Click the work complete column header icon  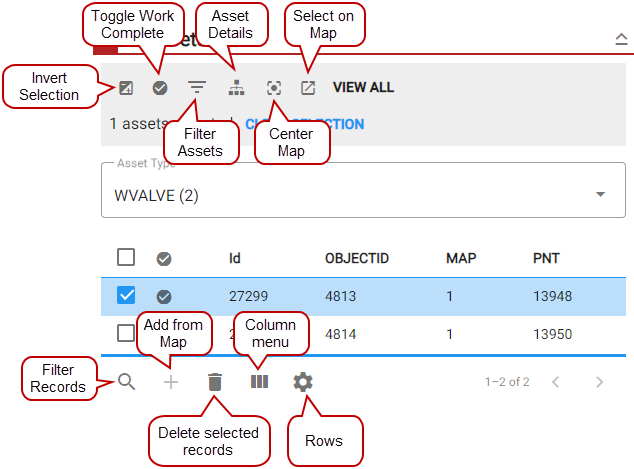164,259
